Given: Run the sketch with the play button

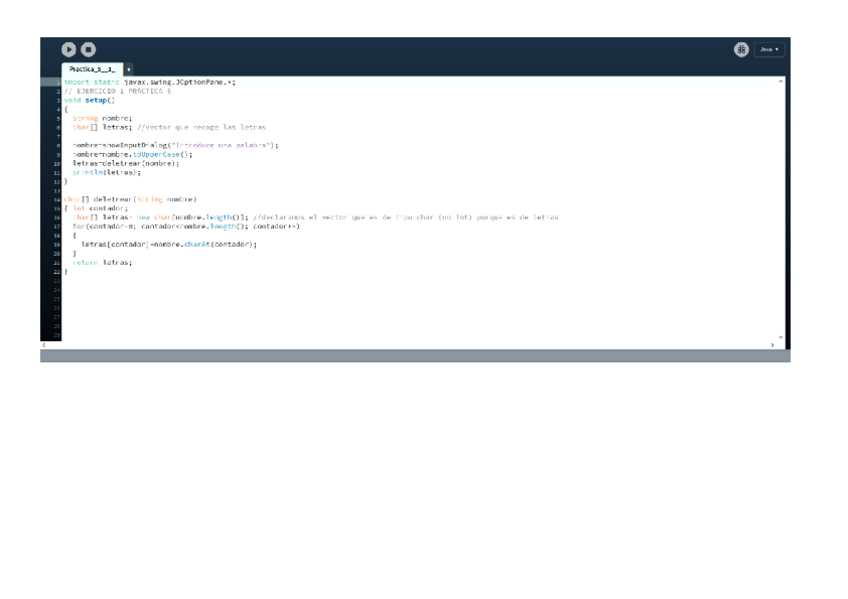Looking at the screenshot, I should (x=69, y=49).
